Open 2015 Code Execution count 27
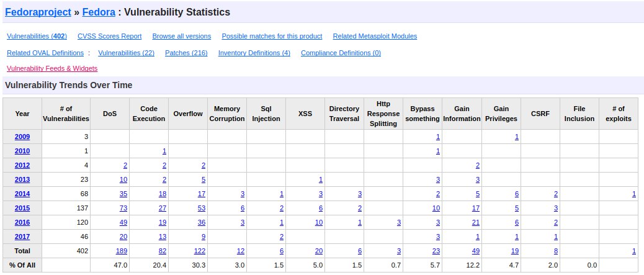The width and height of the screenshot is (644, 275). click(x=162, y=208)
